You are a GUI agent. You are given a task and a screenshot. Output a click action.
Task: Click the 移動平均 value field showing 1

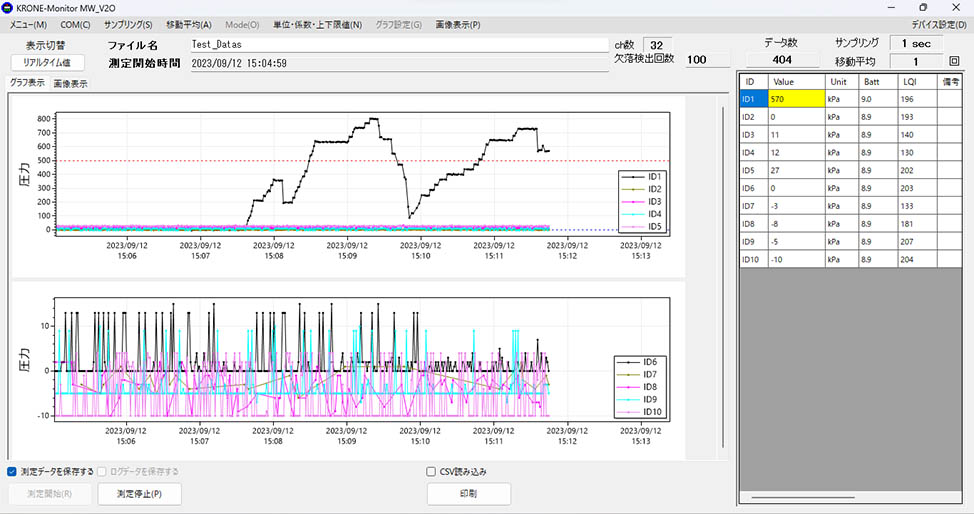tap(916, 62)
